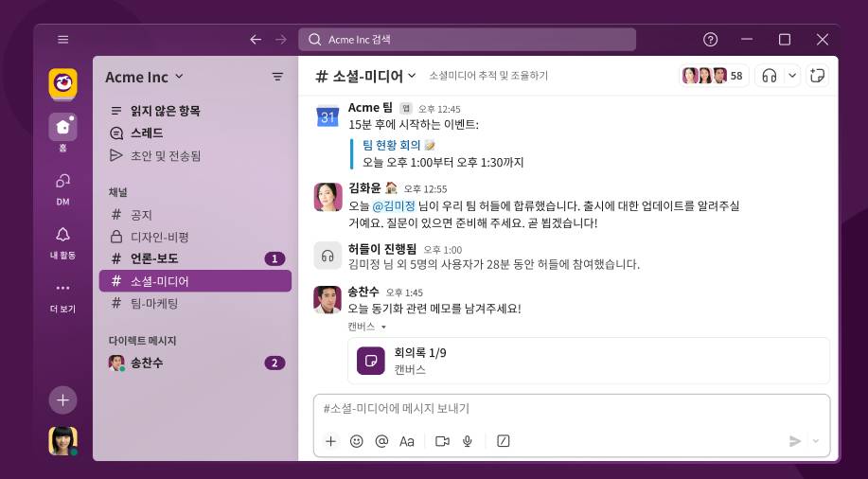Open the channel canvas icon in header
The height and width of the screenshot is (479, 868).
tap(817, 76)
